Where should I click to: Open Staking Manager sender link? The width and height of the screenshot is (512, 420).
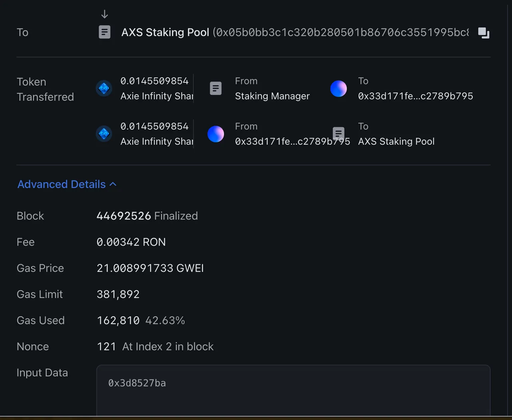(x=272, y=96)
